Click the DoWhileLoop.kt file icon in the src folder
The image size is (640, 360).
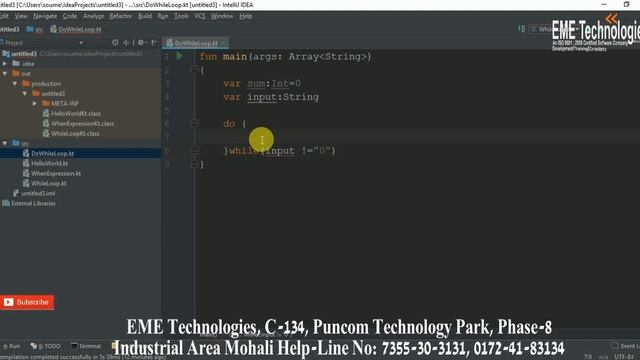26,153
